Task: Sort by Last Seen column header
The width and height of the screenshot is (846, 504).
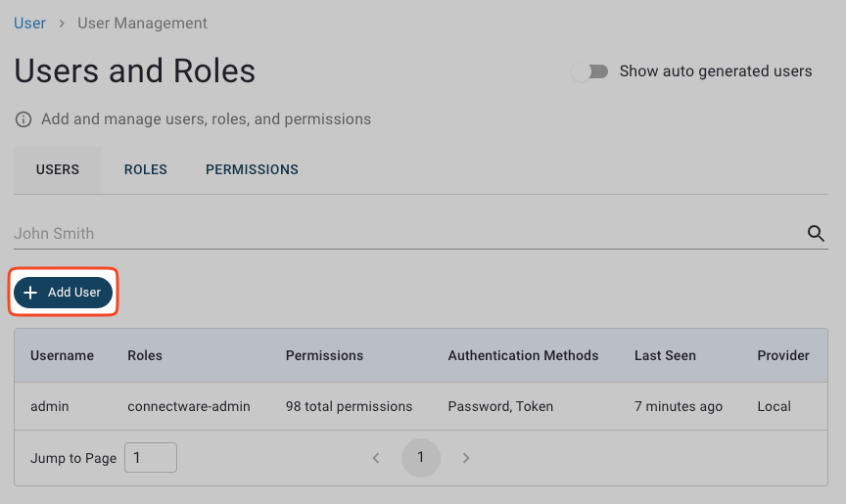Action: (665, 355)
